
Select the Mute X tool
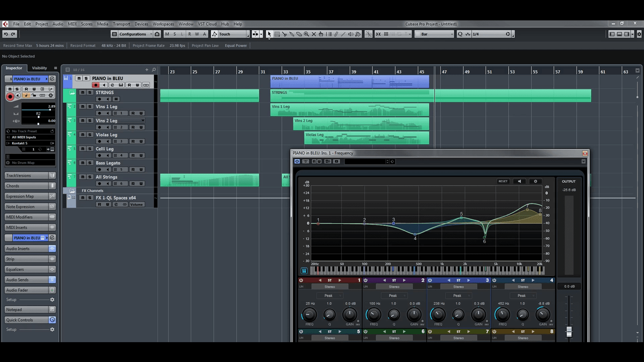tap(313, 34)
